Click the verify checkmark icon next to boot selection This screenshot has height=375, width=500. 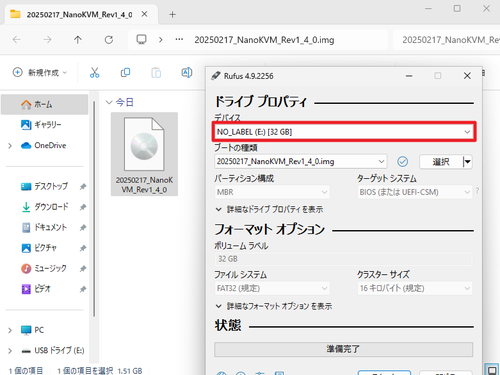click(403, 162)
